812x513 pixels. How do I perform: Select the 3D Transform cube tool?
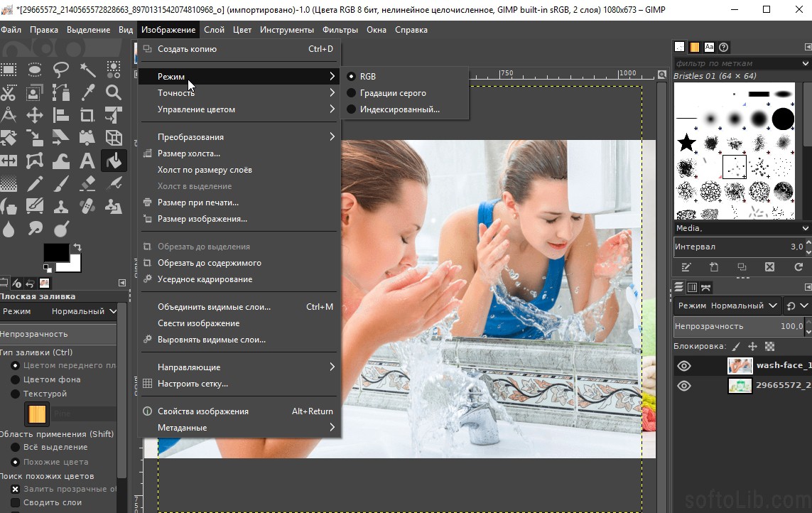coord(114,138)
